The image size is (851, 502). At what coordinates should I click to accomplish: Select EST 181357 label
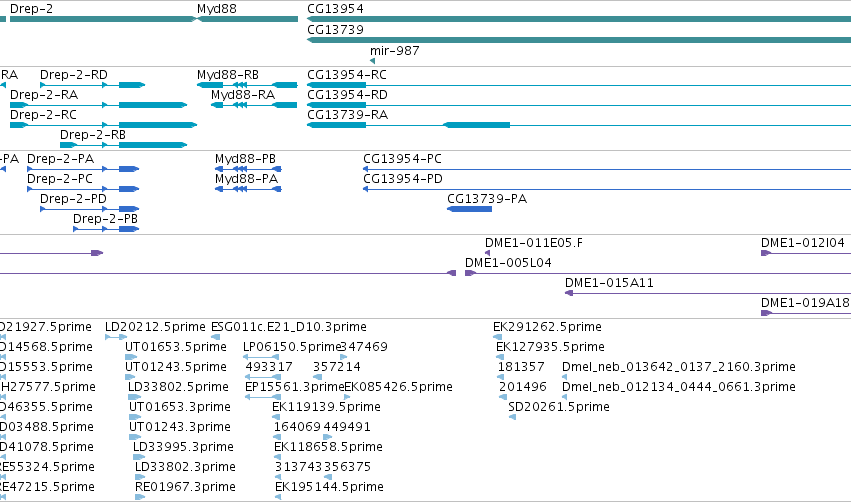point(521,367)
